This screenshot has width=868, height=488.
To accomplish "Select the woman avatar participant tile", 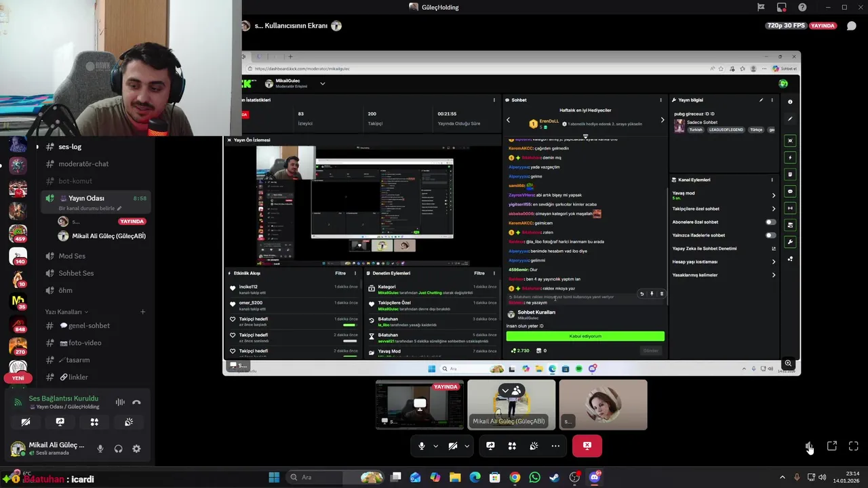I will (x=603, y=405).
